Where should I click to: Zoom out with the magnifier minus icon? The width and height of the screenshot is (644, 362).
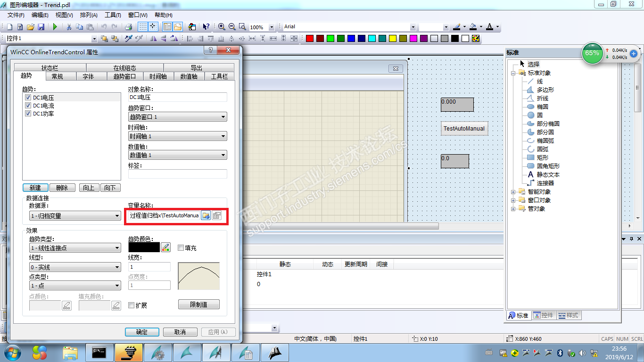[x=232, y=27]
